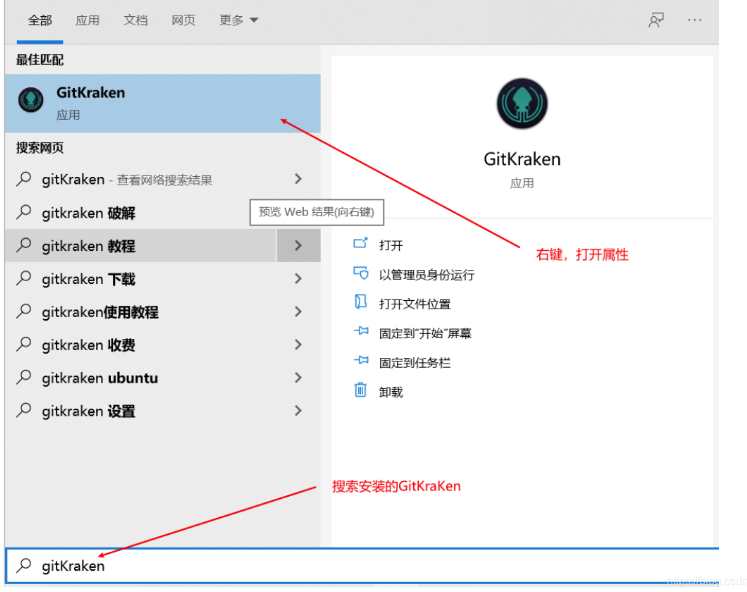Click magnifier icon beside gitkraken使用教程

tap(23, 311)
